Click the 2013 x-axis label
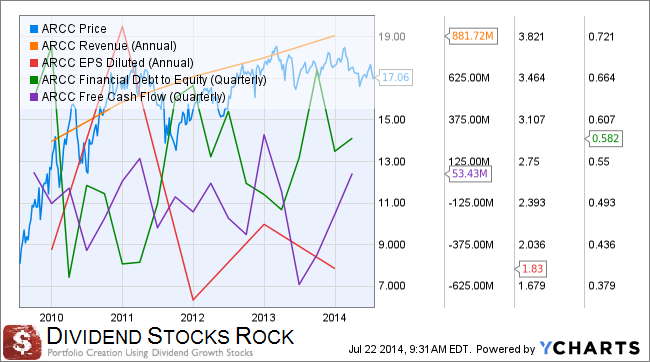Screen dimensions: 650x362 [x=264, y=318]
